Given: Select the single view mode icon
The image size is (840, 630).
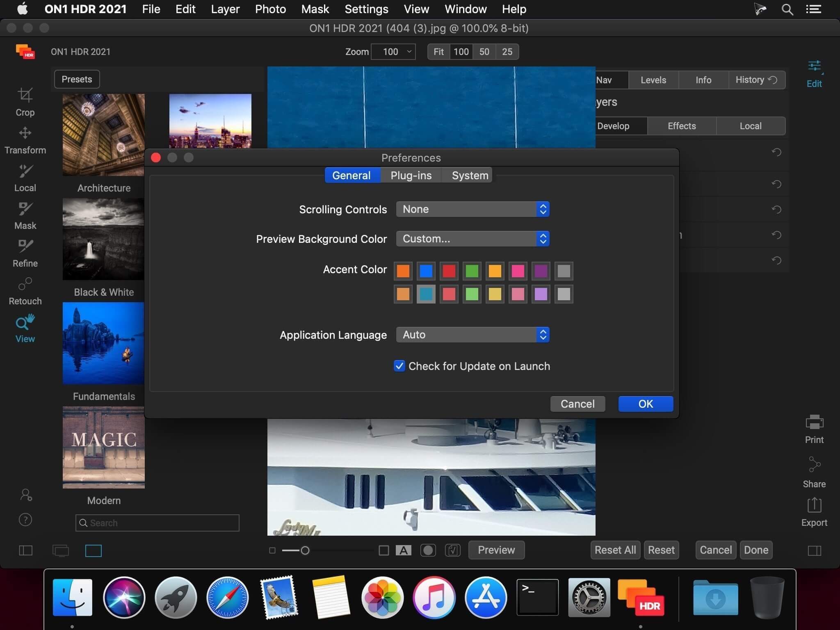Looking at the screenshot, I should (x=94, y=550).
